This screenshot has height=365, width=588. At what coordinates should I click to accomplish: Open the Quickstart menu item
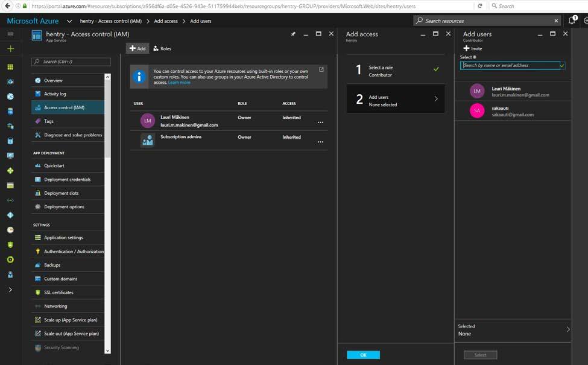pos(68,165)
